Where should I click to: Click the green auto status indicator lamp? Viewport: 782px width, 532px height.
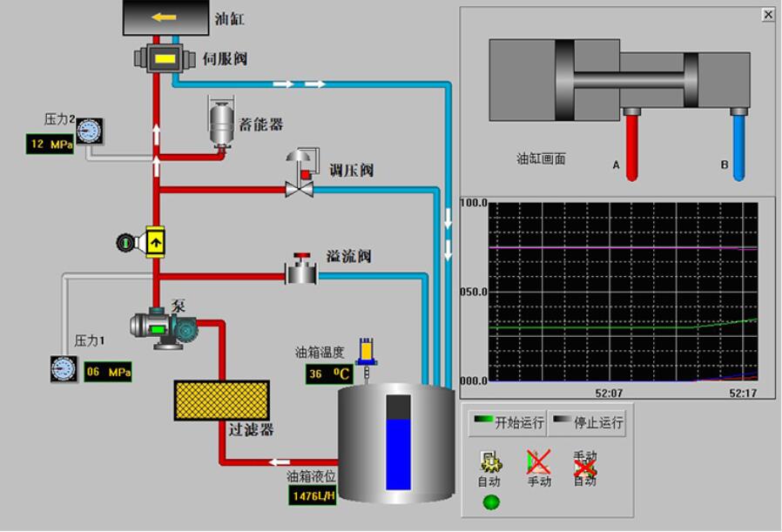point(491,502)
